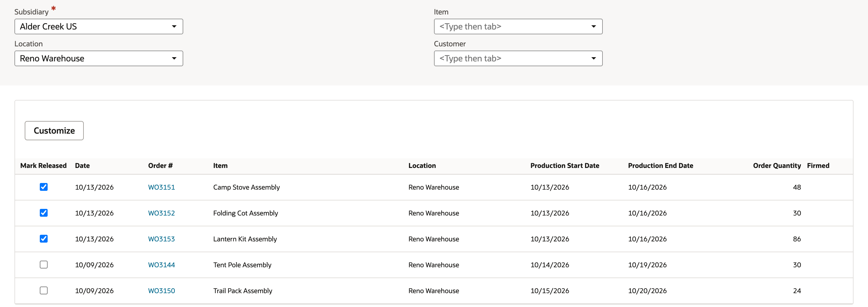Uncheck Mark Released for WO3152
This screenshot has width=868, height=307.
43,213
